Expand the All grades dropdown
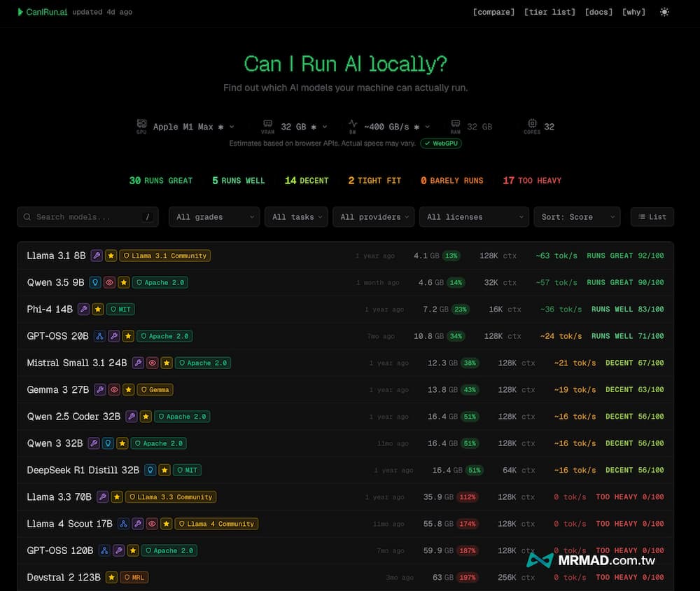The height and width of the screenshot is (591, 700). click(214, 217)
